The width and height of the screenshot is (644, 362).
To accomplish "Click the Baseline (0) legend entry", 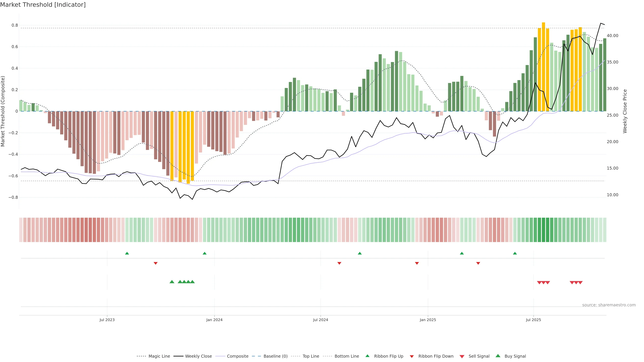I will (x=275, y=356).
